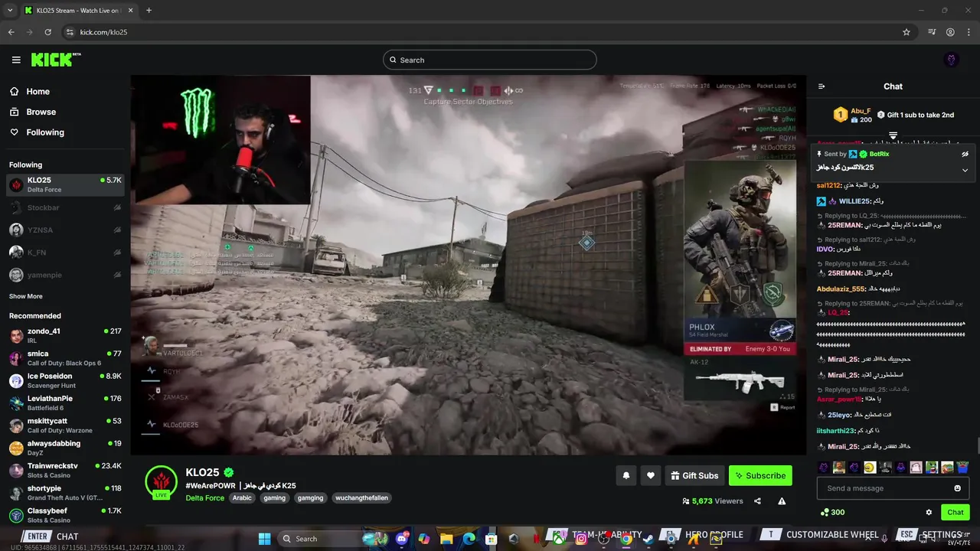Select the Arabic tag
980x551 pixels.
point(242,498)
